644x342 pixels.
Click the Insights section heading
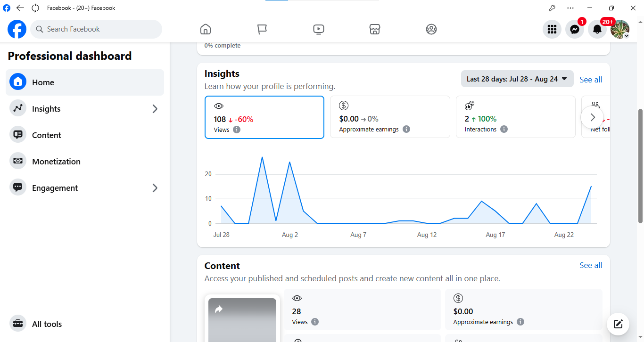[222, 73]
